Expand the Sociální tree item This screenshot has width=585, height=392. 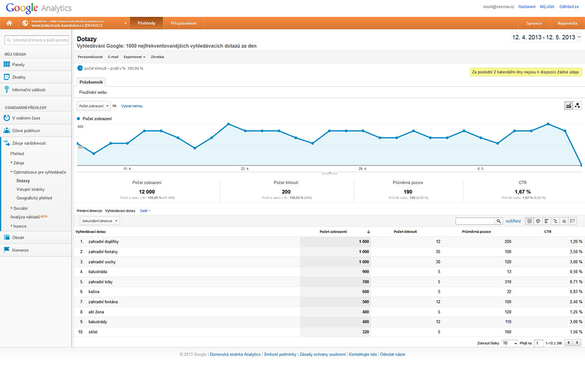point(12,208)
